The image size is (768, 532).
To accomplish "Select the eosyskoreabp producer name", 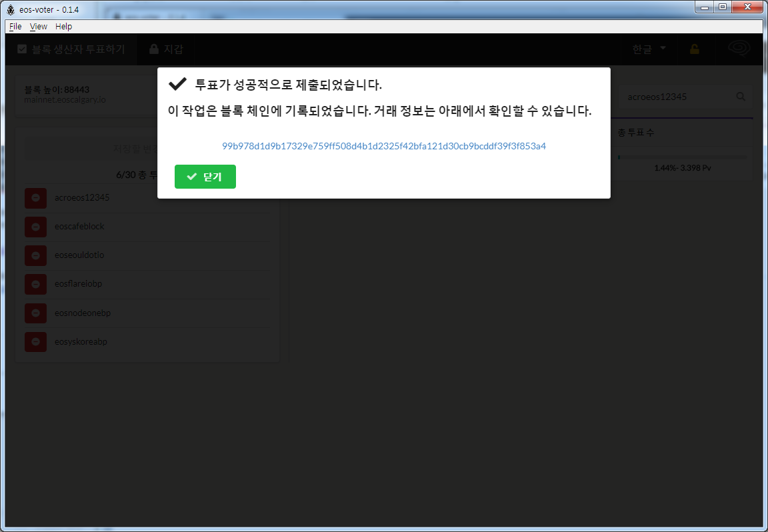I will tap(81, 341).
